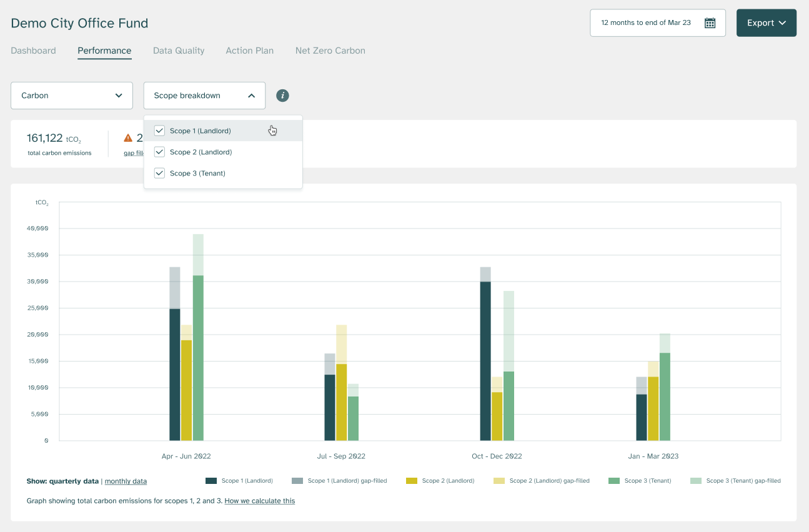Viewport: 809px width, 532px height.
Task: Click the Scope 2 (Landlord) yellow legend swatch
Action: point(411,481)
